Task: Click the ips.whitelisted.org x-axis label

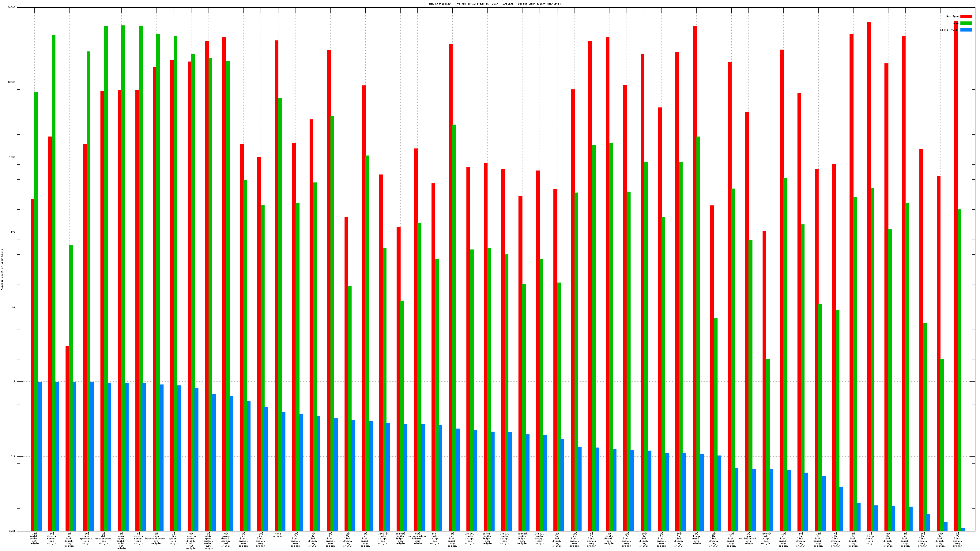Action: tap(748, 538)
